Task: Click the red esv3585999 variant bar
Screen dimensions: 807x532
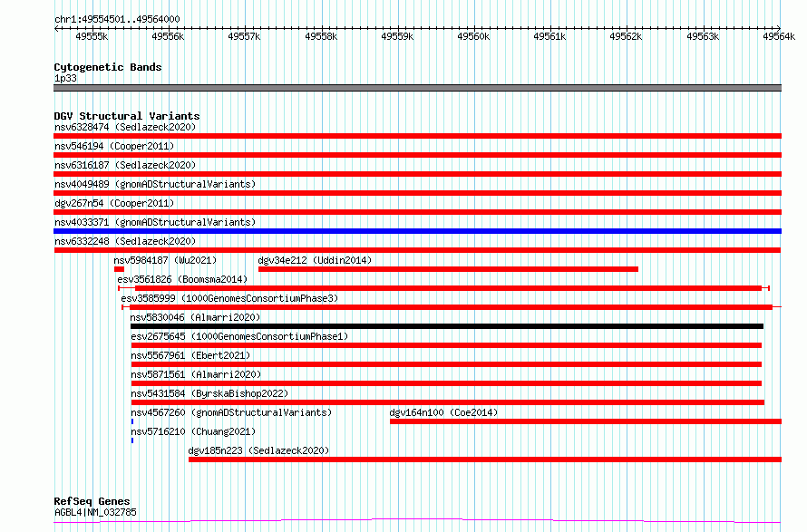Action: [451, 307]
